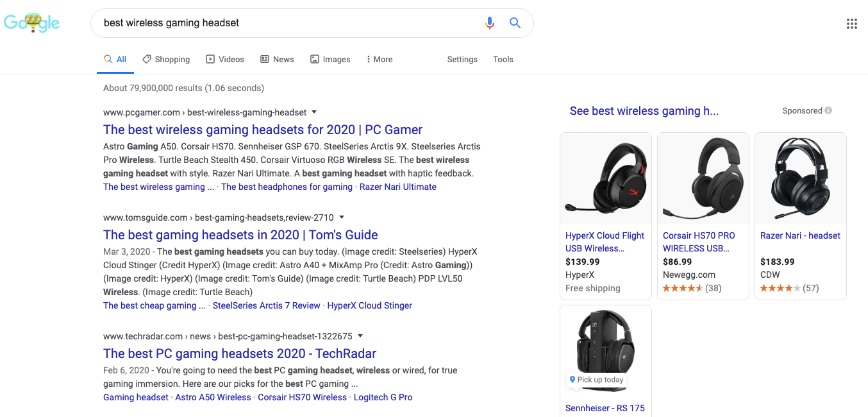Switch to the News tab

pos(277,59)
